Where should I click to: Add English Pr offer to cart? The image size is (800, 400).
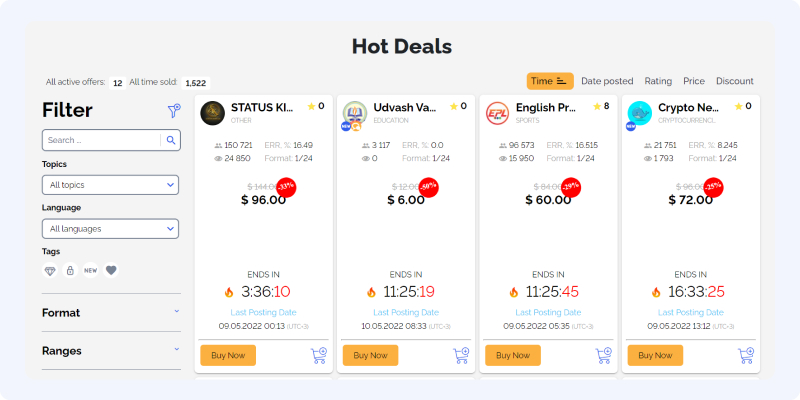pyautogui.click(x=604, y=356)
